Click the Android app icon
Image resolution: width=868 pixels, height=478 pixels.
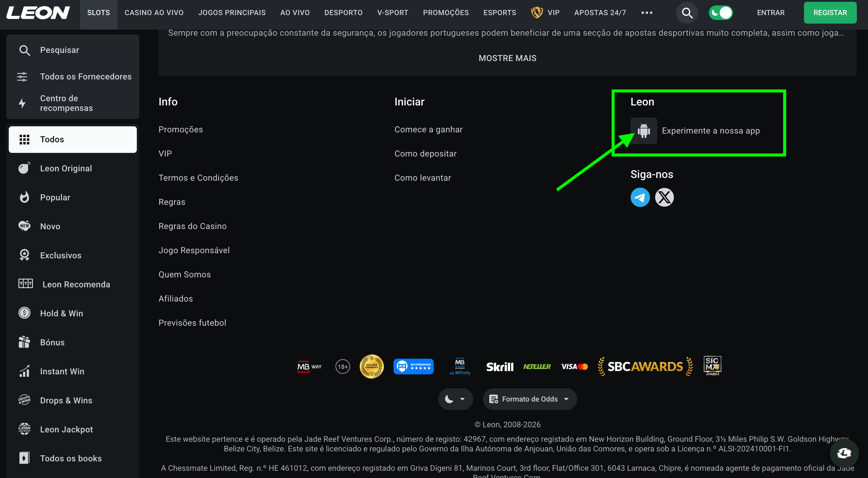[643, 131]
